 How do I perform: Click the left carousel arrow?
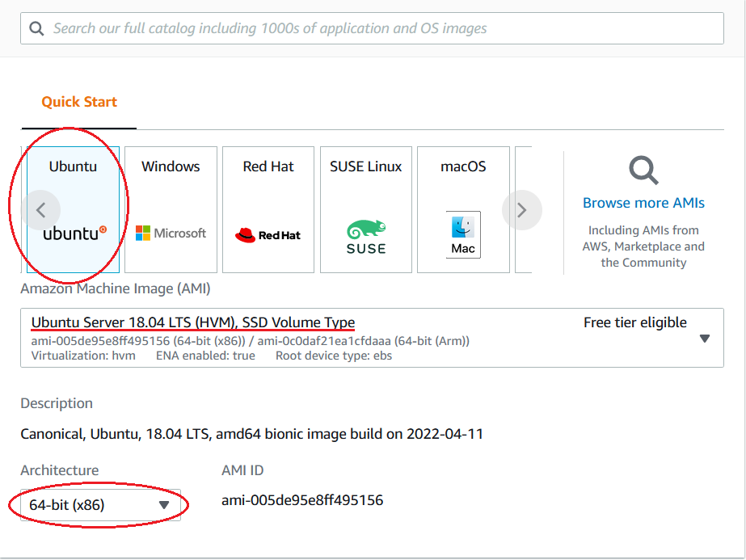pos(41,209)
